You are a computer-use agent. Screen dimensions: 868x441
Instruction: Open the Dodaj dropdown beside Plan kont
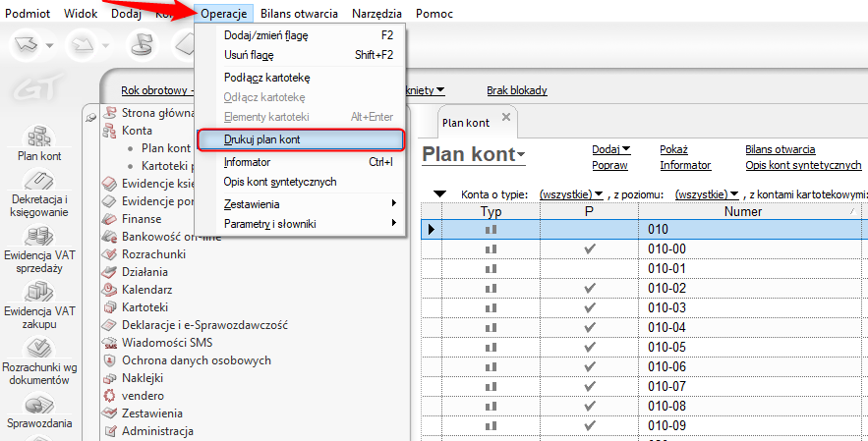pyautogui.click(x=610, y=149)
